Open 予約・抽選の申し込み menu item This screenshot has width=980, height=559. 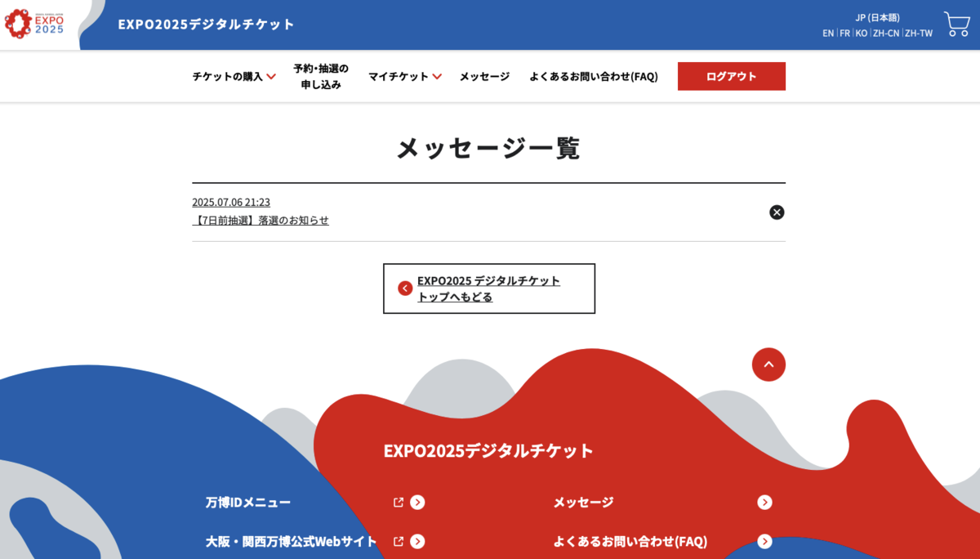click(321, 76)
